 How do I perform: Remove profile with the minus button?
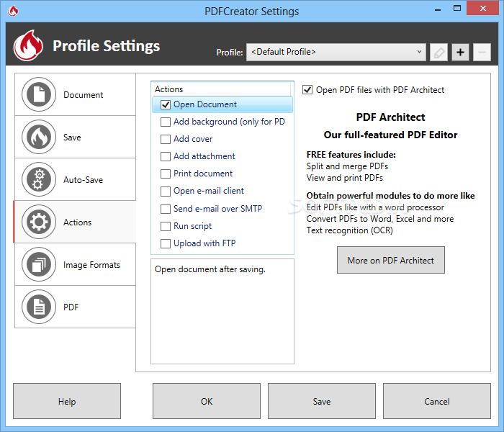(482, 52)
